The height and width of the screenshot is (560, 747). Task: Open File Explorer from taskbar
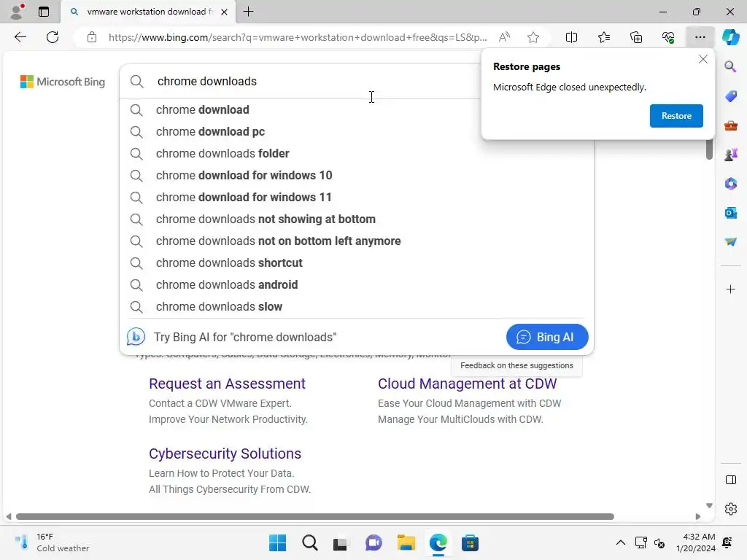click(406, 542)
